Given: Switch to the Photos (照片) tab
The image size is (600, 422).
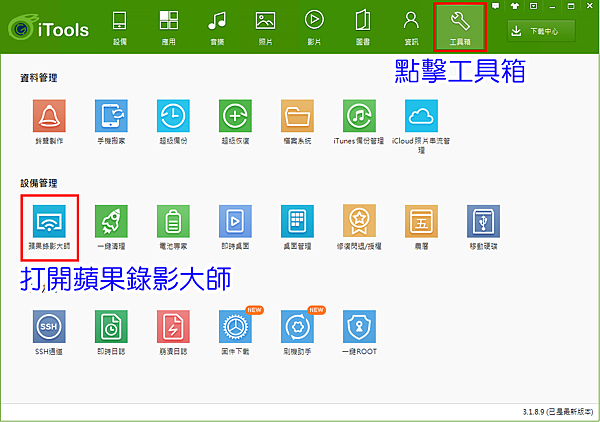Looking at the screenshot, I should click(x=265, y=28).
